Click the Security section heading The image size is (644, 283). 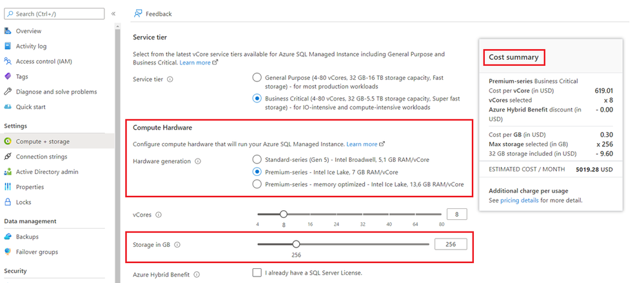point(15,271)
